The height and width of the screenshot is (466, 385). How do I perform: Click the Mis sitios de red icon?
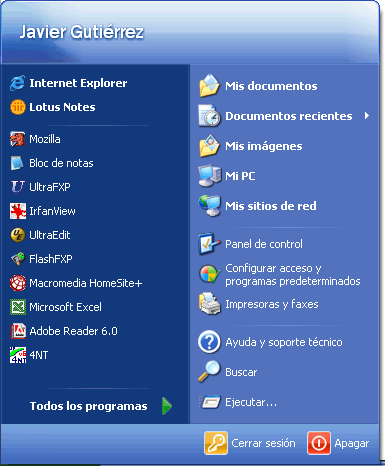tap(209, 206)
